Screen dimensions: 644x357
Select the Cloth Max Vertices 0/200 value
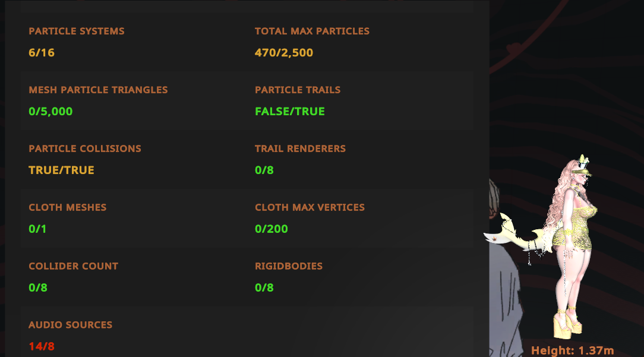tap(271, 229)
